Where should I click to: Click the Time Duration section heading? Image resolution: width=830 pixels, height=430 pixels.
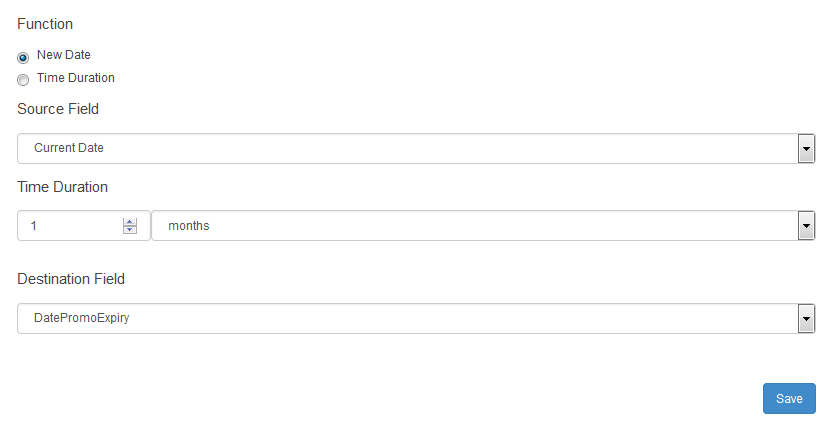[62, 187]
